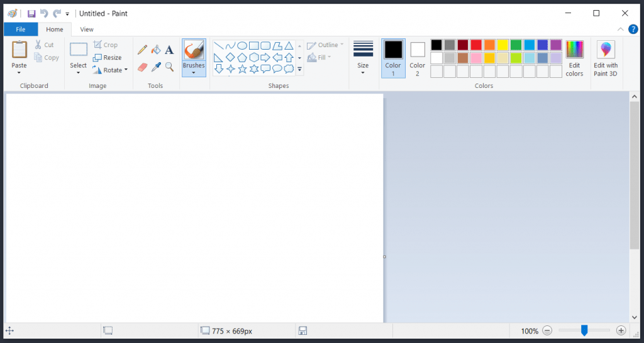Select the Text tool
The width and height of the screenshot is (644, 343).
point(169,50)
